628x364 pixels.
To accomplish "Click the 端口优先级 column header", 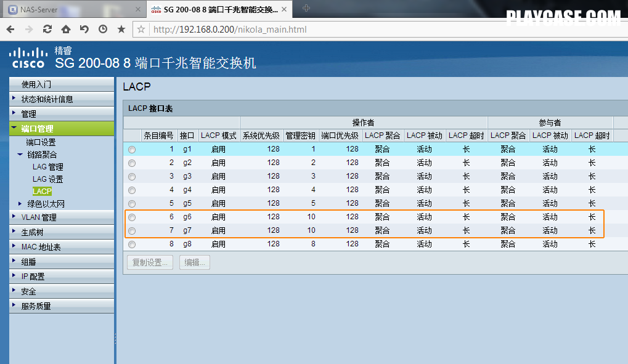I will point(340,135).
